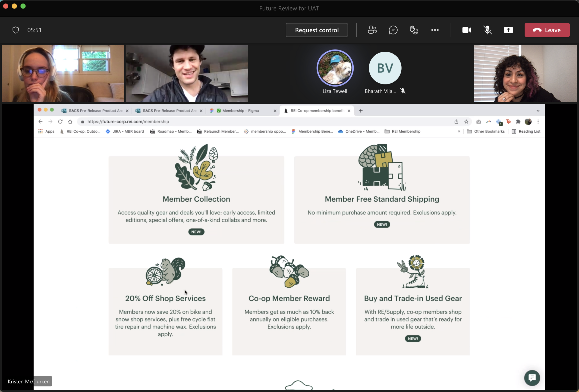This screenshot has height=392, width=579.
Task: Click the raise hand reactions icon
Action: tap(414, 30)
